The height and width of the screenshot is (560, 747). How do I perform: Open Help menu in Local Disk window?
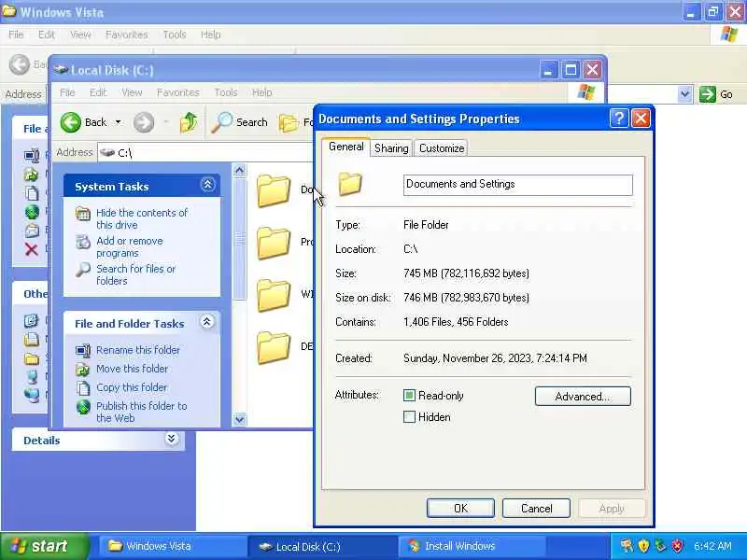pyautogui.click(x=262, y=92)
